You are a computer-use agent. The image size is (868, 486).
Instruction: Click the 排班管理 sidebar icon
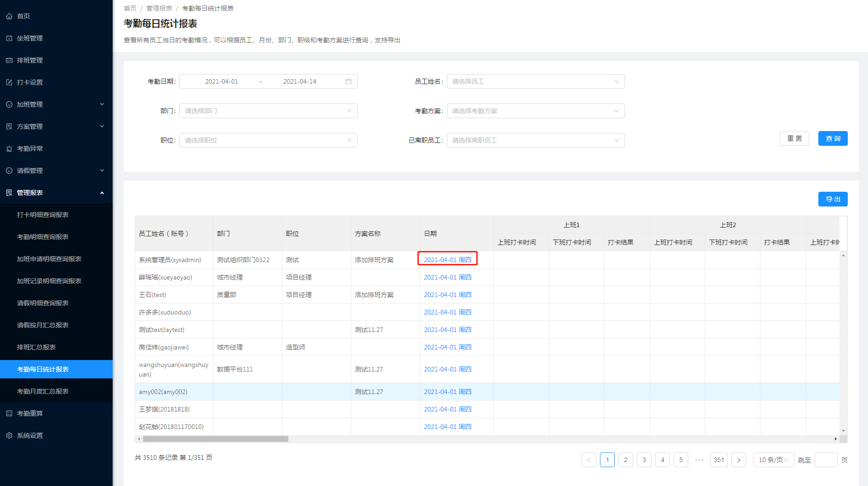click(9, 60)
